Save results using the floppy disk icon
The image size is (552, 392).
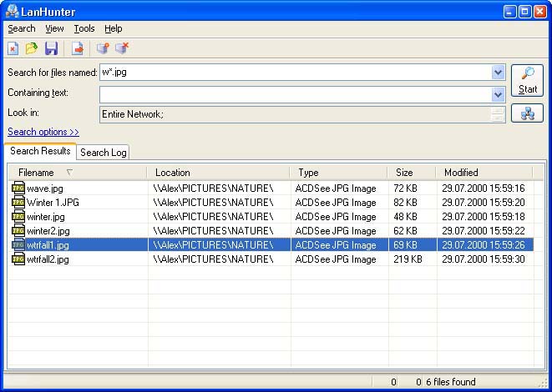coord(52,48)
